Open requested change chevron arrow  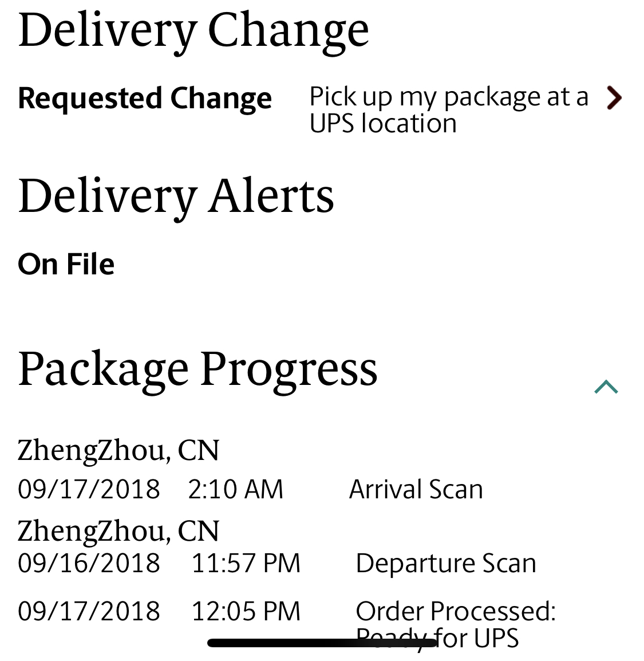click(x=614, y=98)
